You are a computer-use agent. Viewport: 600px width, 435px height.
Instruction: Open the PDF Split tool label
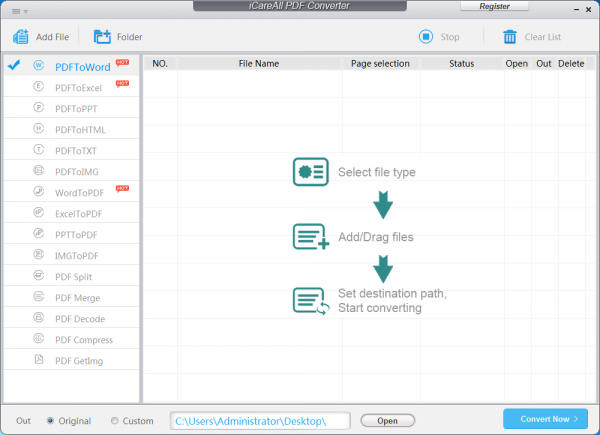(x=73, y=277)
